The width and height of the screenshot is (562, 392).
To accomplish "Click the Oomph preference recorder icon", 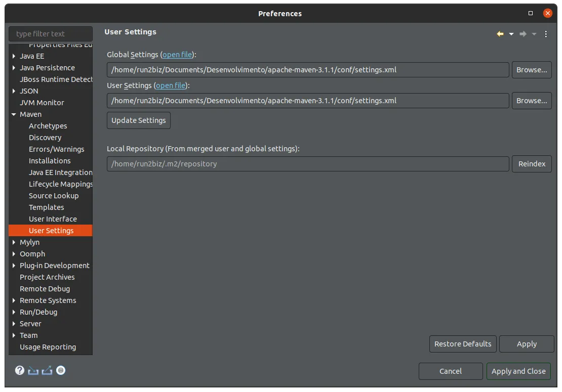I will 61,370.
